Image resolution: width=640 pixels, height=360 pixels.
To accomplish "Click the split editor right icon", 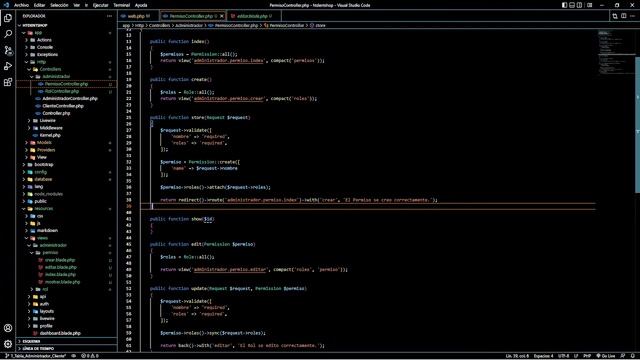I will point(624,16).
